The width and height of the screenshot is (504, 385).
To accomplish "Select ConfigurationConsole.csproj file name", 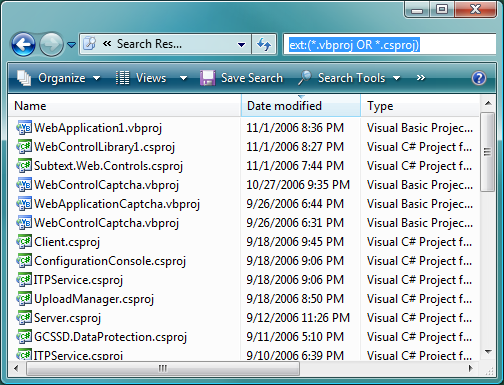I will [x=110, y=261].
